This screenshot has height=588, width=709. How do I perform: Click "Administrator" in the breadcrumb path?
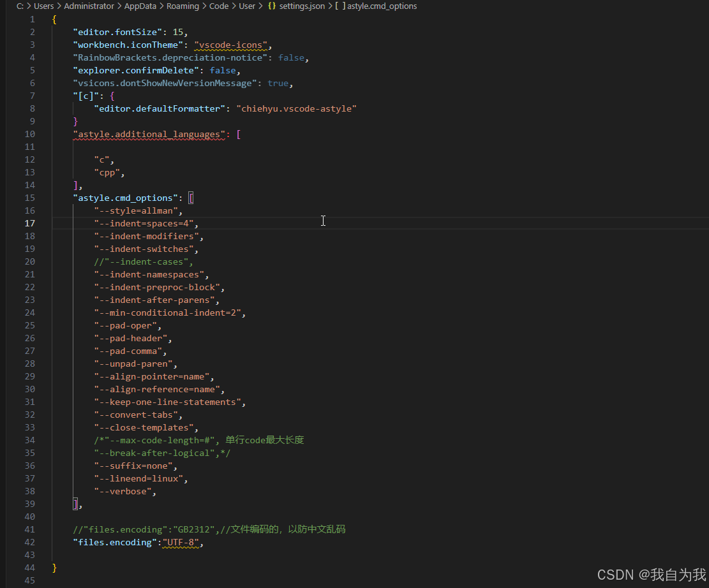coord(89,6)
